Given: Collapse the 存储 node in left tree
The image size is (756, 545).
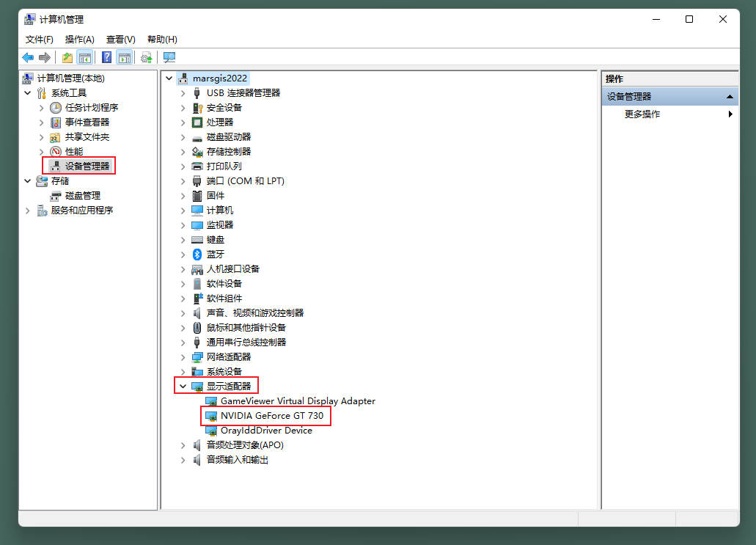Looking at the screenshot, I should click(x=28, y=180).
